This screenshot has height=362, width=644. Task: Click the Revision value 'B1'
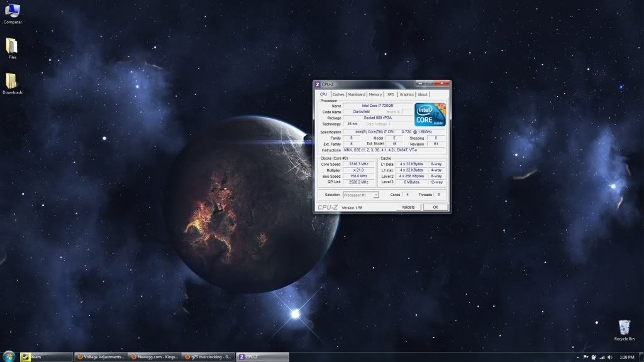[436, 144]
